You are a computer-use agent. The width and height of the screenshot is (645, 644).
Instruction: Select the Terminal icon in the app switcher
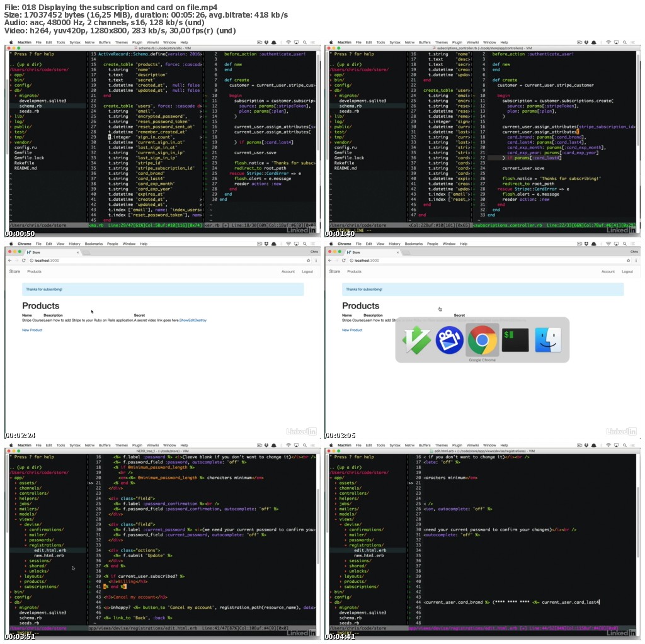515,340
